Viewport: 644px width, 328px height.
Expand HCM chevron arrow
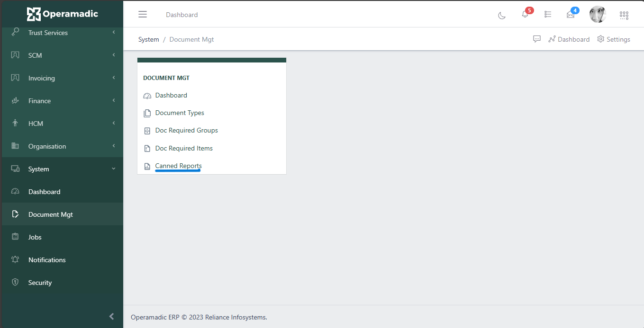[x=114, y=123]
